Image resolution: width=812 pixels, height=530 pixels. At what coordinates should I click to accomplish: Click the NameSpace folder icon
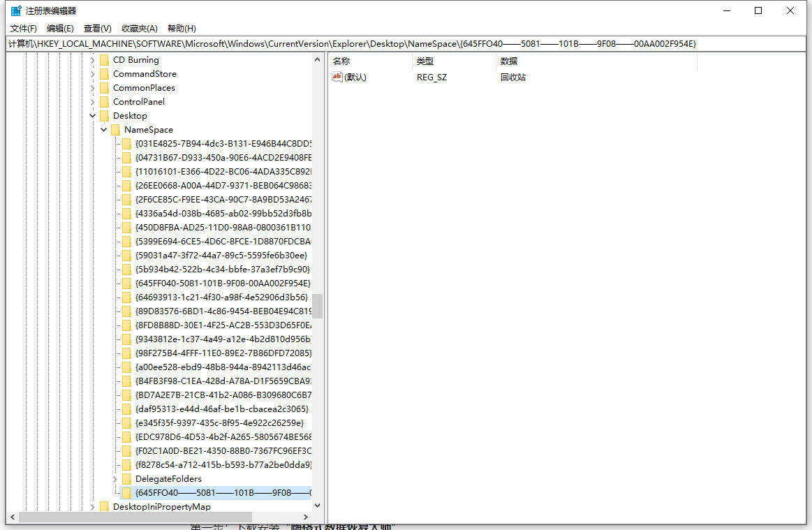click(x=115, y=130)
